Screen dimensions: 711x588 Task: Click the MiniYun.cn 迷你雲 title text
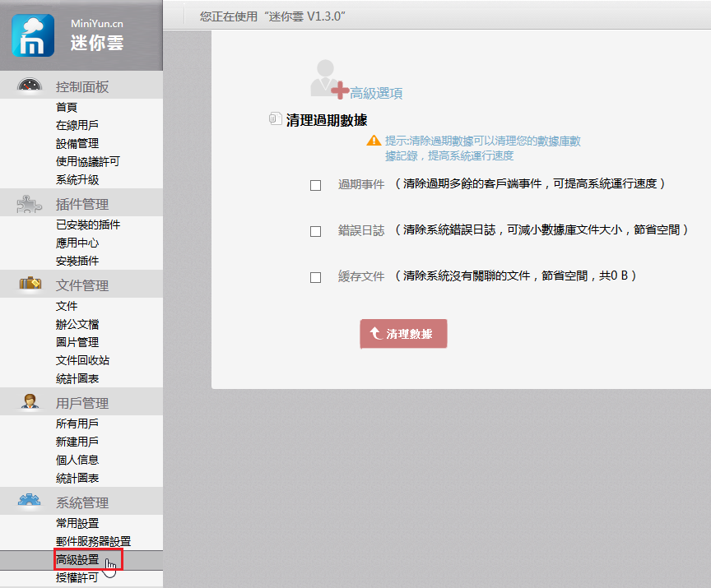tap(97, 35)
